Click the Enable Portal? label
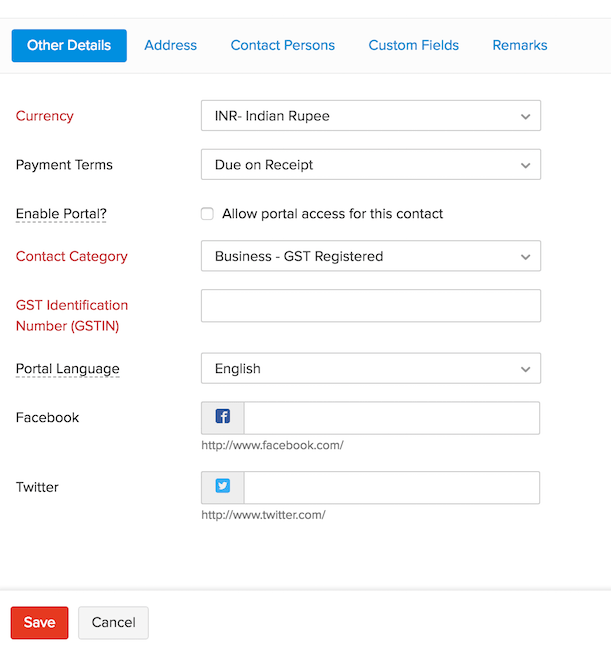The width and height of the screenshot is (611, 651). pos(61,214)
